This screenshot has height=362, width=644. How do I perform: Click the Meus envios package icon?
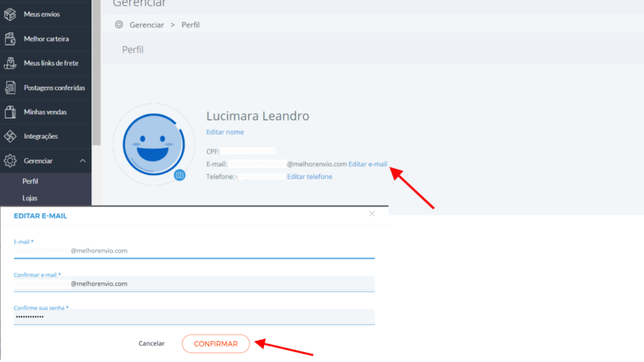coord(10,14)
